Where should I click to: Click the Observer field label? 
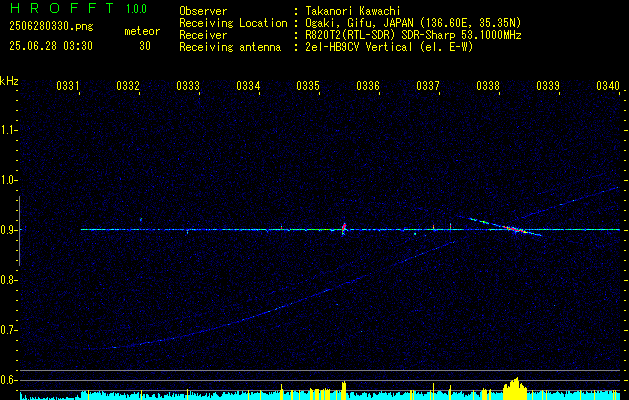[x=203, y=11]
